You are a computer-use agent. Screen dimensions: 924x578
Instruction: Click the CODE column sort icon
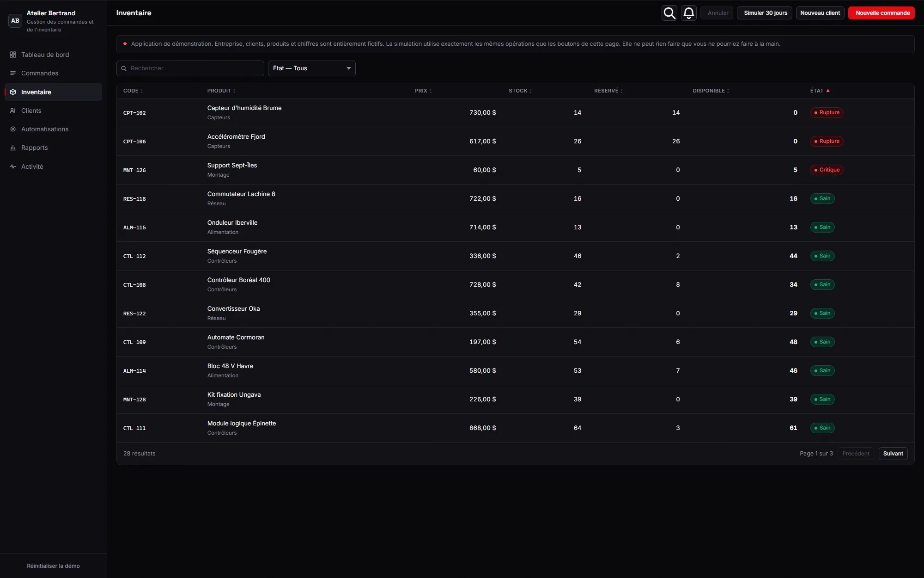141,91
